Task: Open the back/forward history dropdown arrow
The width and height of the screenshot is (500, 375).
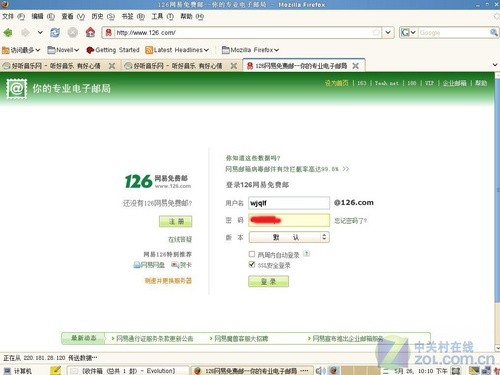Action: [40, 32]
